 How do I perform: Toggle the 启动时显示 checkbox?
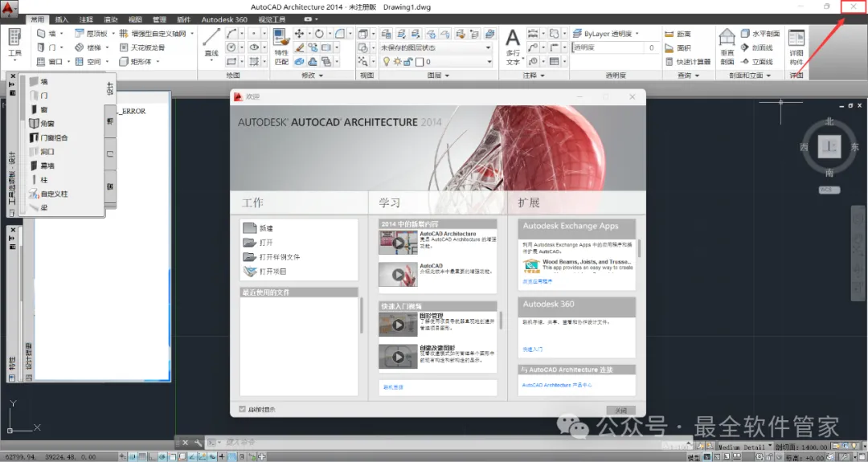[x=242, y=409]
